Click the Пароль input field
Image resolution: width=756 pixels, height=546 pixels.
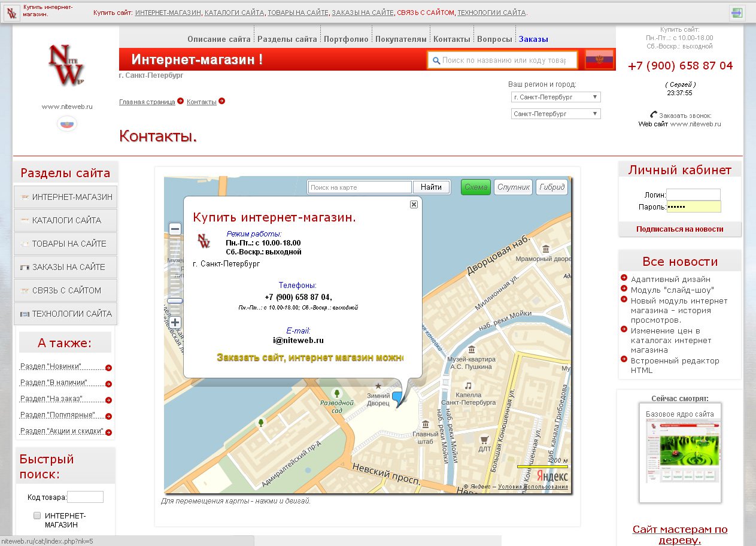(693, 207)
